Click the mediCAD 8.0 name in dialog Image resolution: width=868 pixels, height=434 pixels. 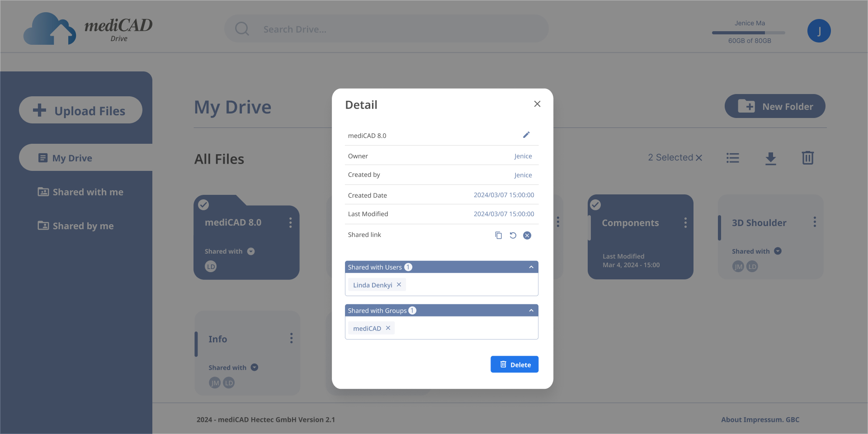coord(367,136)
